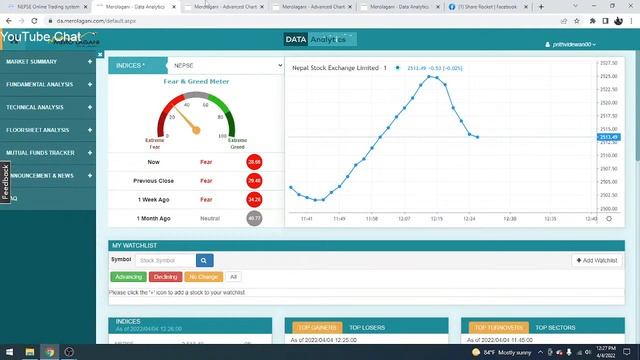Open the Feedback side tab
Image resolution: width=640 pixels, height=360 pixels.
5,182
